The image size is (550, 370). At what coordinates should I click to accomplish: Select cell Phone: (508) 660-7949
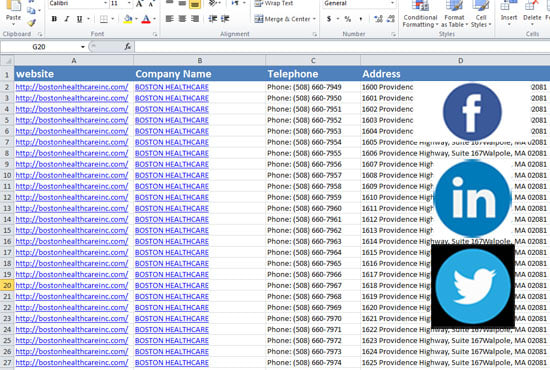pyautogui.click(x=313, y=87)
